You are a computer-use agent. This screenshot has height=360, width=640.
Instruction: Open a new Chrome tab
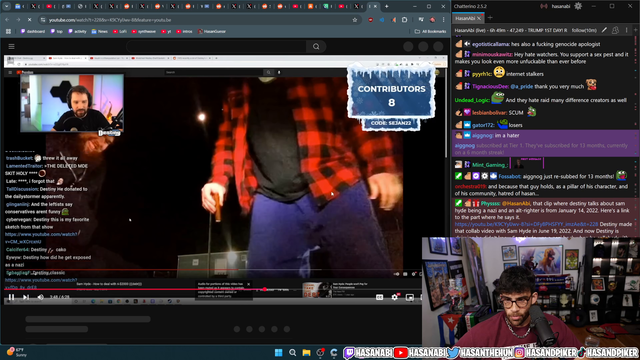[387, 6]
